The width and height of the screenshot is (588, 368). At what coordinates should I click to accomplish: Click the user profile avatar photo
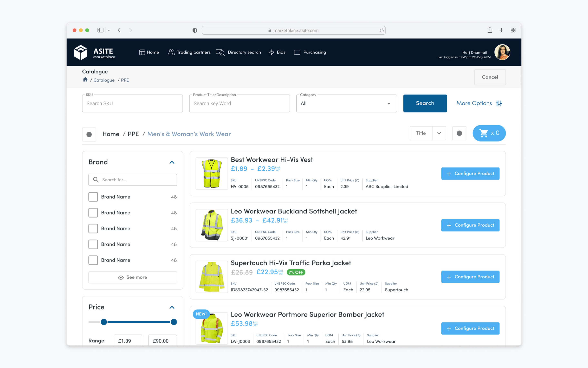click(x=502, y=52)
